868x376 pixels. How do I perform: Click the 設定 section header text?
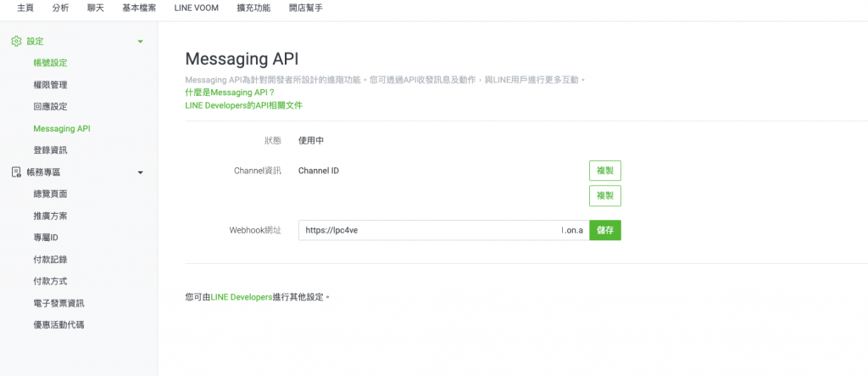[x=35, y=41]
